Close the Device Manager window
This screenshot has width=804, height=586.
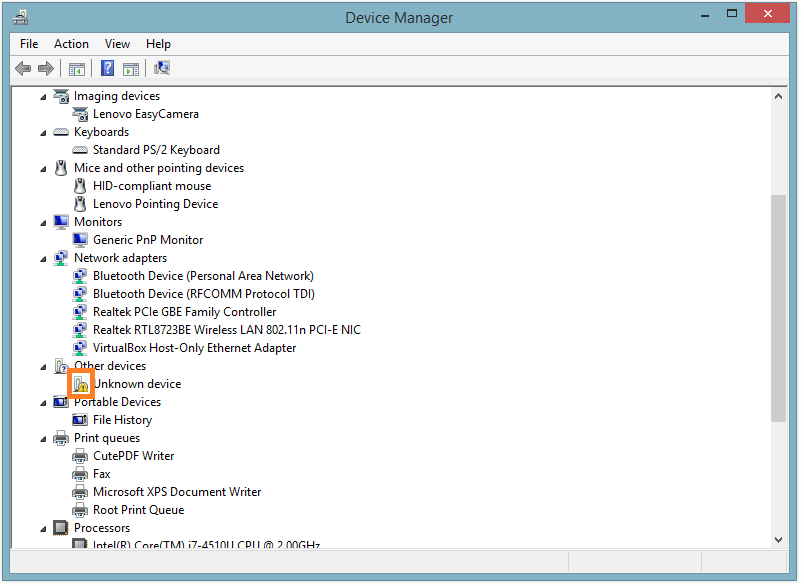point(768,14)
